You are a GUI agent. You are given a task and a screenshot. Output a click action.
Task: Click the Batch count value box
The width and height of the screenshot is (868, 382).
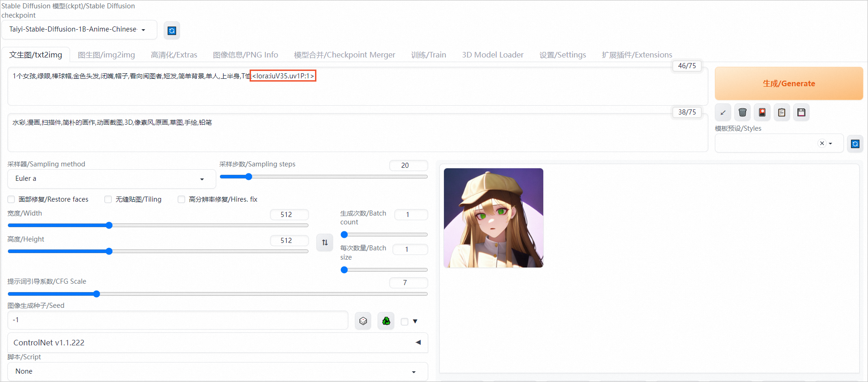point(411,215)
